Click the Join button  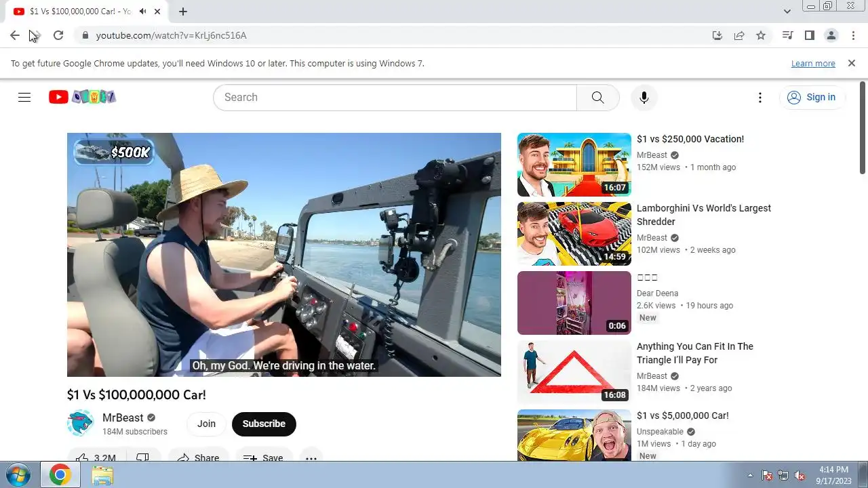[x=206, y=424]
